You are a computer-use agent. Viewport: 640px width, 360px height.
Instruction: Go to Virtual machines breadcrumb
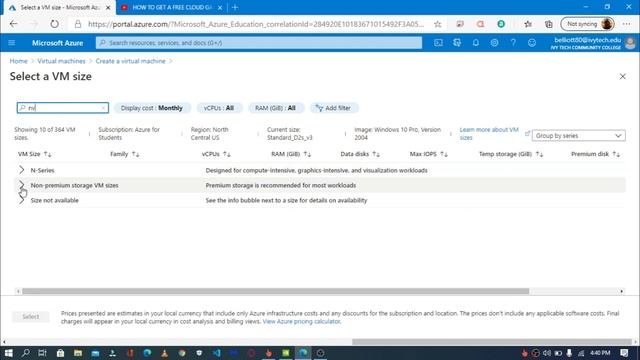pos(61,61)
